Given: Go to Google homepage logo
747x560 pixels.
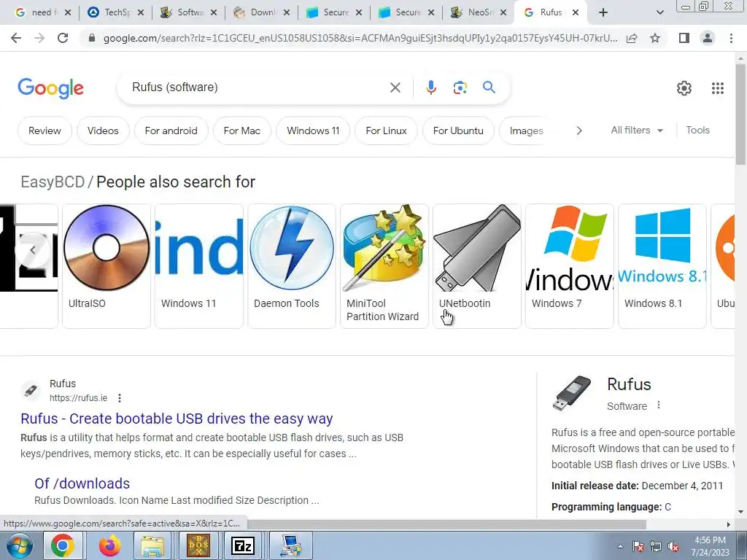Looking at the screenshot, I should click(50, 88).
